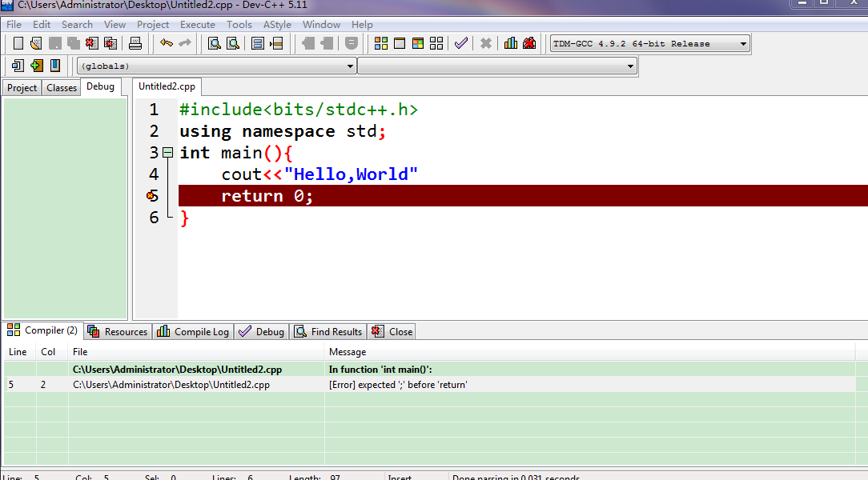Click the Message column header
Image resolution: width=868 pixels, height=480 pixels.
(x=348, y=352)
